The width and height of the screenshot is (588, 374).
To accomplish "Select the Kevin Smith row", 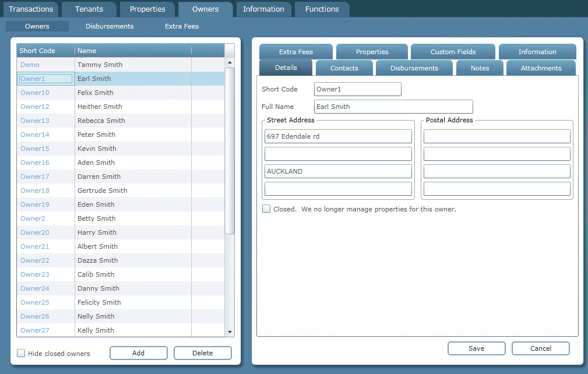I will point(121,149).
